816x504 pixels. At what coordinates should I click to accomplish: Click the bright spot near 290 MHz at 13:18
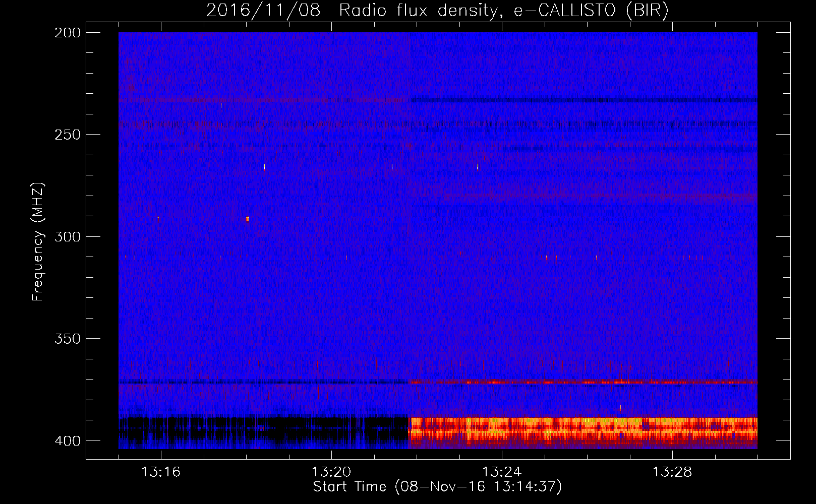(247, 219)
